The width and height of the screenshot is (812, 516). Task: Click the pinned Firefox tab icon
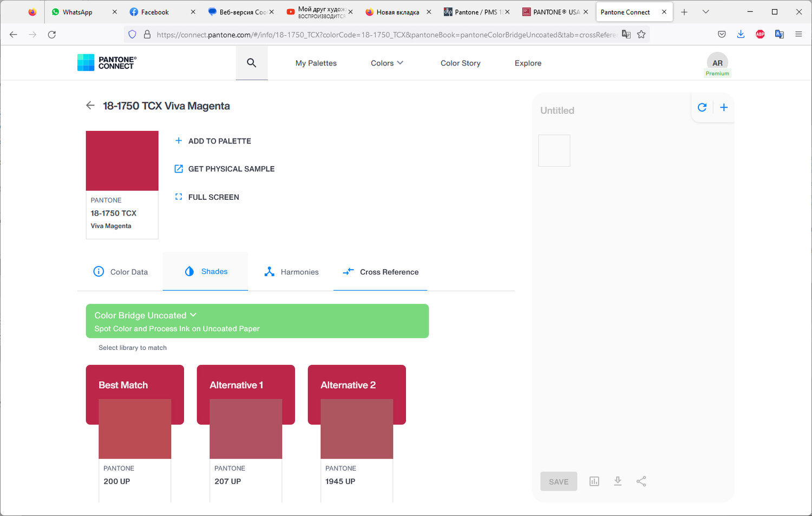pos(32,12)
